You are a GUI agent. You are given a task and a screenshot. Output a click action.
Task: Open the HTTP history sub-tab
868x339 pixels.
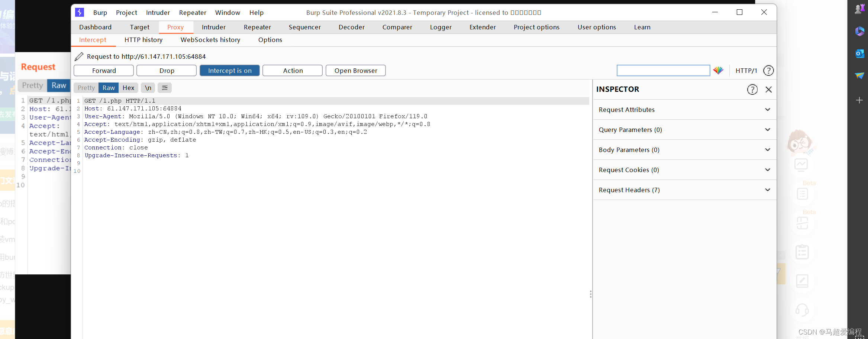pyautogui.click(x=143, y=40)
